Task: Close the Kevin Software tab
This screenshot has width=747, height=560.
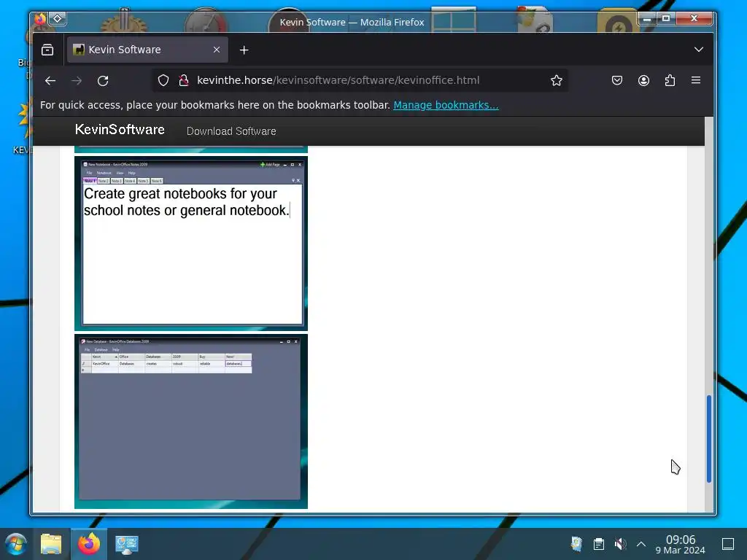Action: [217, 50]
